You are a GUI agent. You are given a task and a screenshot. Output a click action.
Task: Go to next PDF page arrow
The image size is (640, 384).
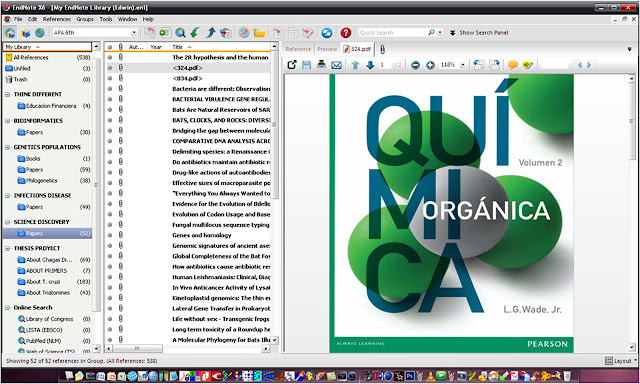tap(370, 65)
